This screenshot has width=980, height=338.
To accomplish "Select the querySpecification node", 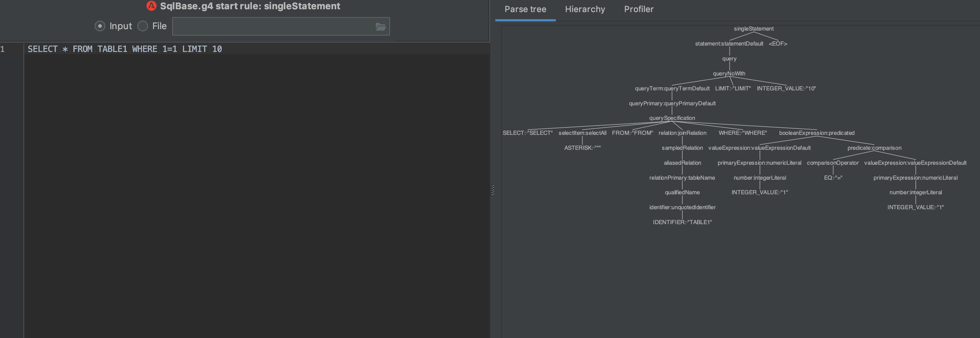I will click(673, 118).
